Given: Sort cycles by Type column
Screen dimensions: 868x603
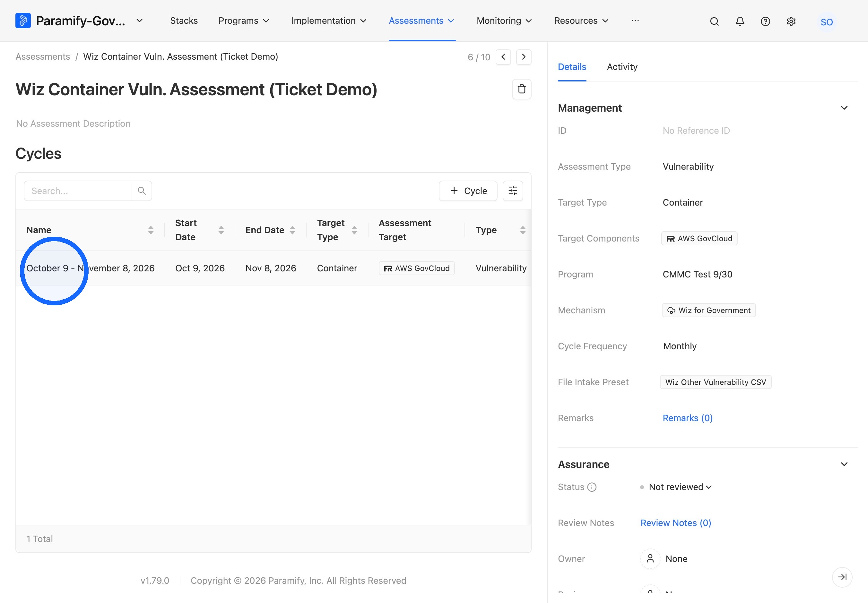Looking at the screenshot, I should [523, 230].
